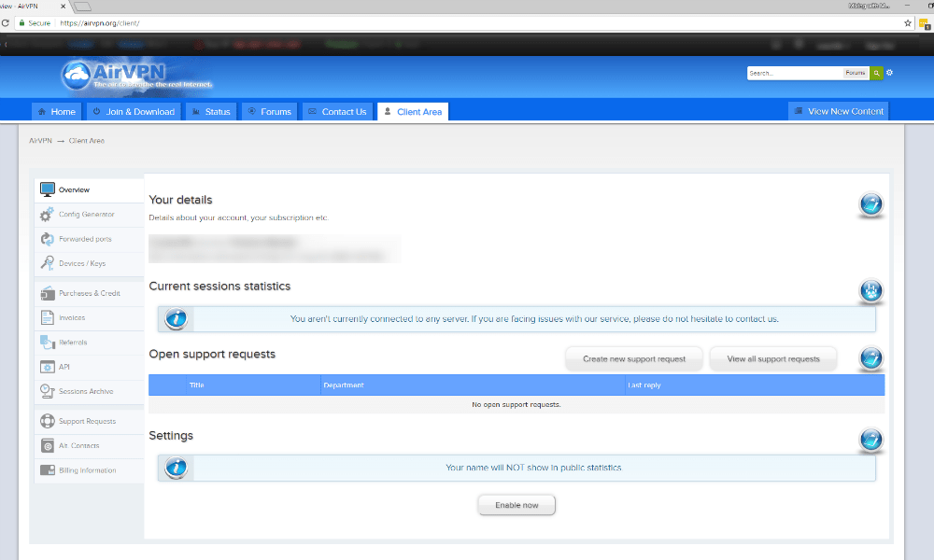Open the Forums search scope dropdown
The image size is (934, 560).
tap(856, 73)
